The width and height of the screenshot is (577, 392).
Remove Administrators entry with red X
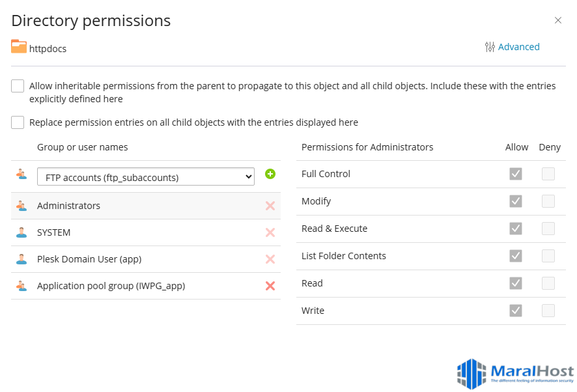pyautogui.click(x=270, y=206)
